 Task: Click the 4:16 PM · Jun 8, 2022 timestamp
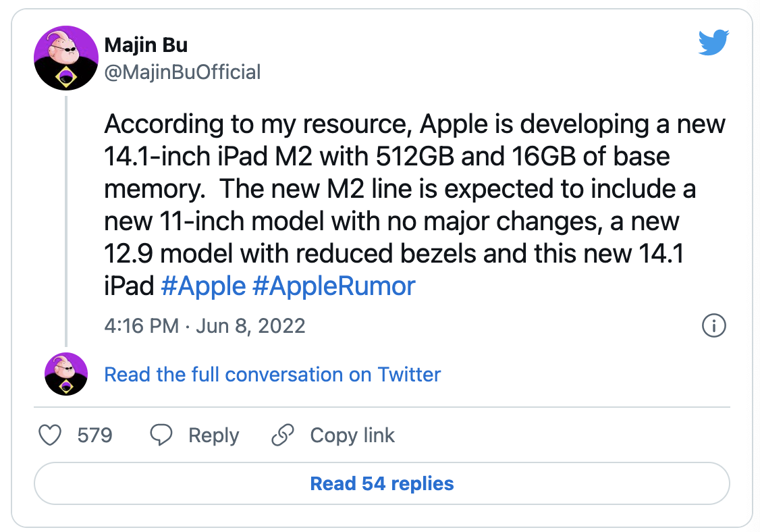point(205,326)
